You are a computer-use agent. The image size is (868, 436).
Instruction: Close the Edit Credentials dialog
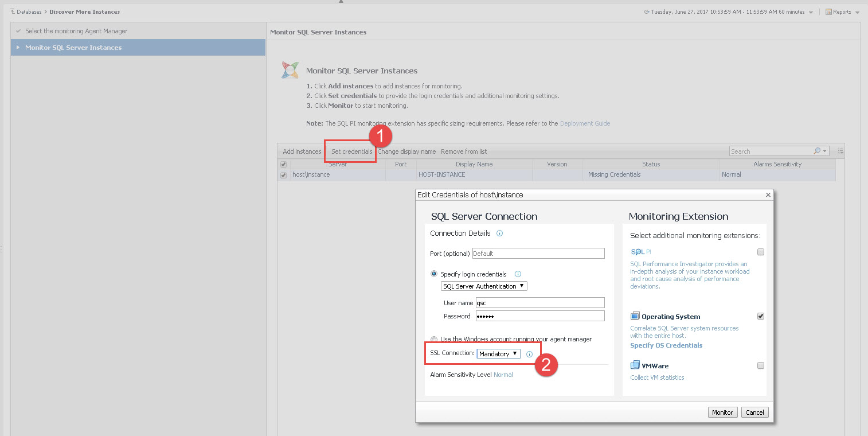pyautogui.click(x=768, y=195)
